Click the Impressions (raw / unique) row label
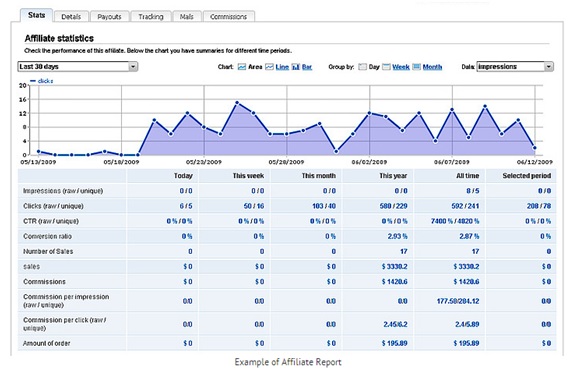 coord(63,191)
